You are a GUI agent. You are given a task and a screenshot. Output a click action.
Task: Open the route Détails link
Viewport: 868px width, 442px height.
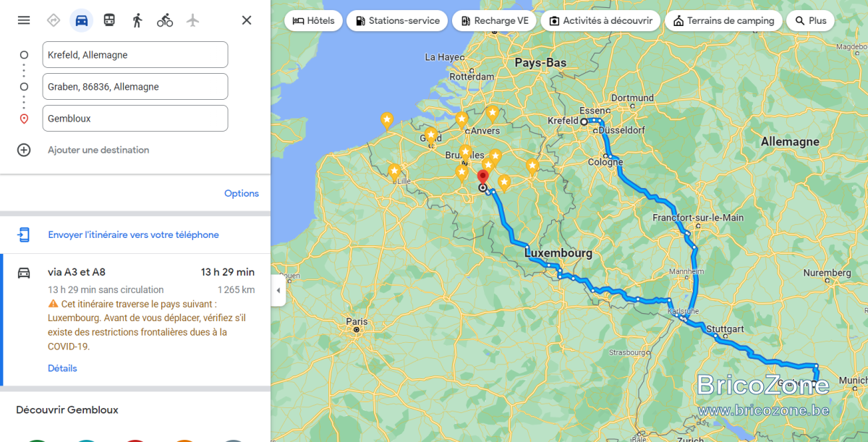point(62,368)
